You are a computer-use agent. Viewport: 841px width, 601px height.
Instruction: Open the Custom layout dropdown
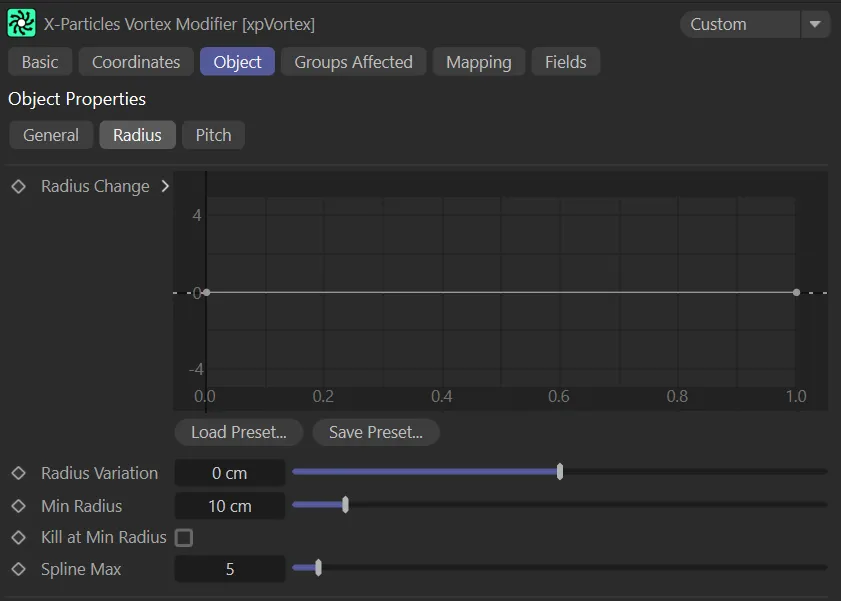[740, 24]
